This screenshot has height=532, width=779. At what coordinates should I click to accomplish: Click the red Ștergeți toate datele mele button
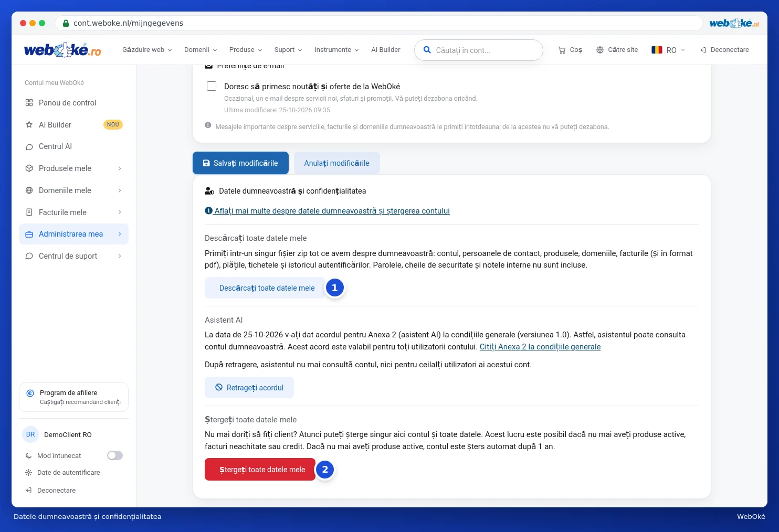(x=260, y=470)
